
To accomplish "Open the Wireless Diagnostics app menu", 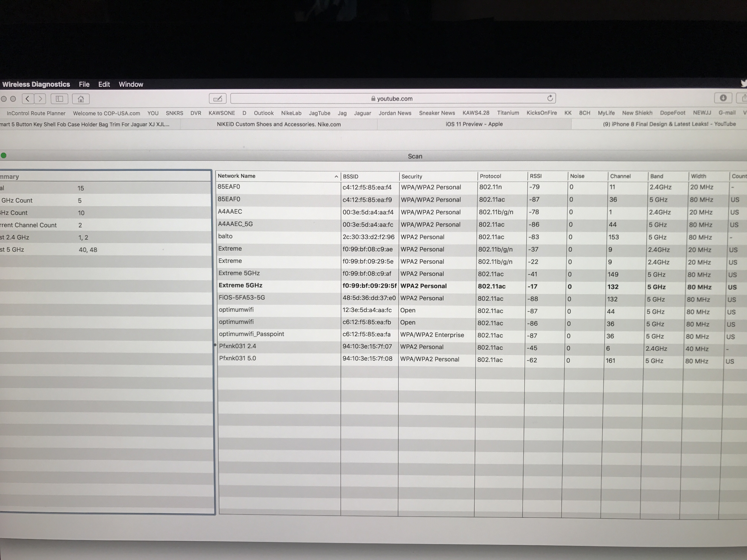I will pos(36,84).
